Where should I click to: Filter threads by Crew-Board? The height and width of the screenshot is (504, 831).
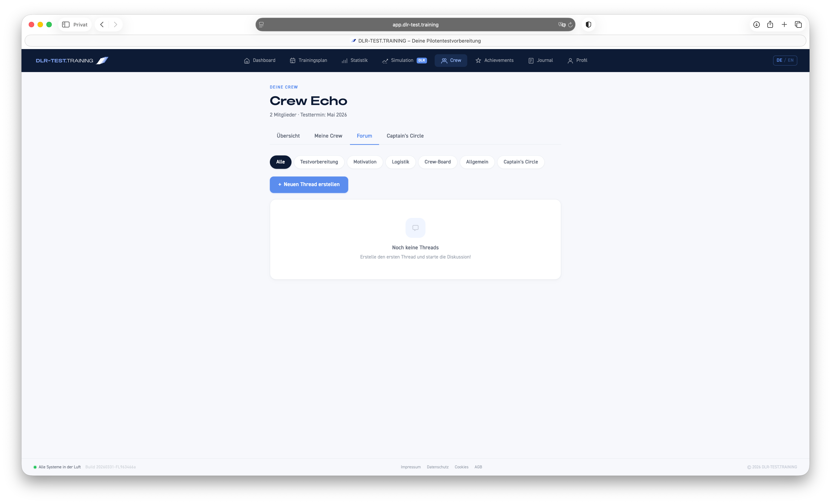[437, 162]
